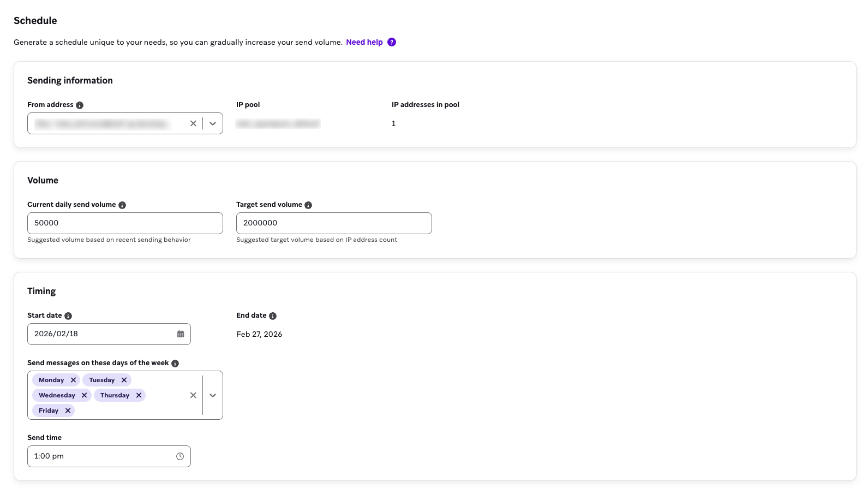Click the Start date info icon
Viewport: 868px width, 488px height.
(x=68, y=316)
